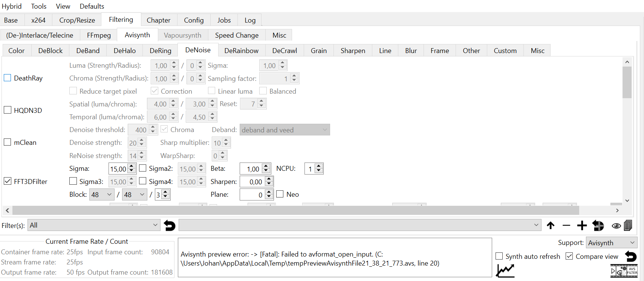The height and width of the screenshot is (281, 644).
Task: Click the Sigma 15,00 input field
Action: (x=118, y=169)
